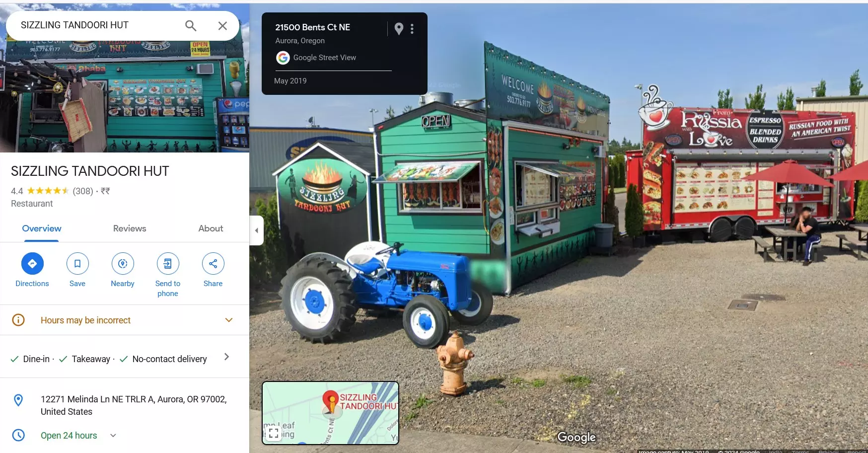This screenshot has width=868, height=453.
Task: Click the (308) reviews count
Action: pyautogui.click(x=83, y=191)
